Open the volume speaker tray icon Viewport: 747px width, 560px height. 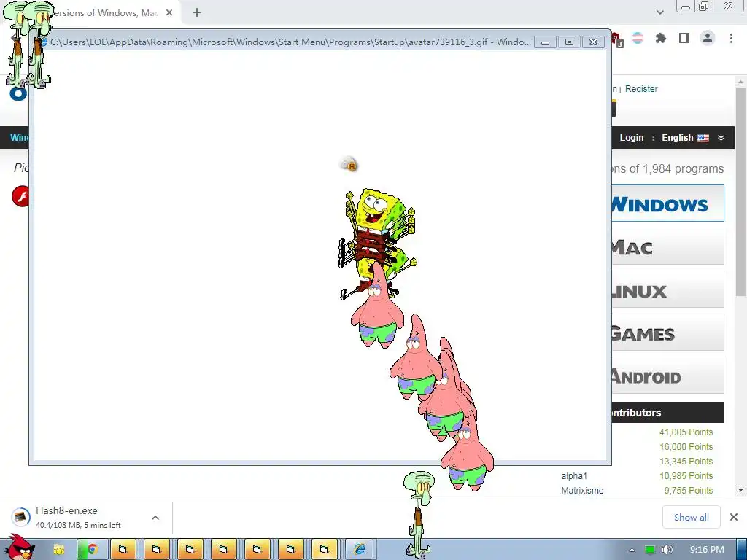667,550
